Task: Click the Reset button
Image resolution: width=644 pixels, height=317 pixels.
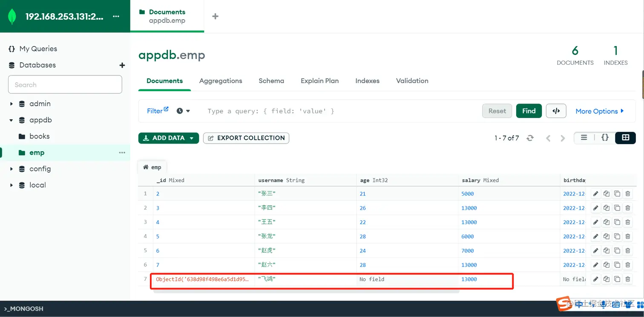Action: coord(497,111)
